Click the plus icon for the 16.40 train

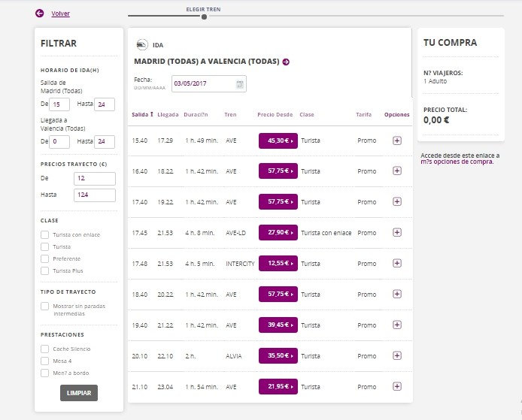pos(397,171)
